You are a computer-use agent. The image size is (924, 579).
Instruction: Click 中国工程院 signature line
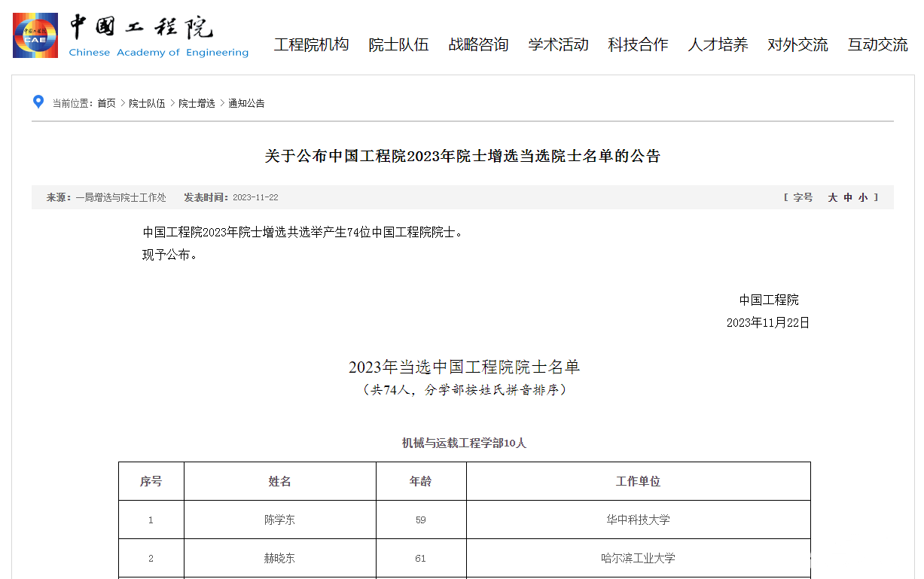pos(769,300)
